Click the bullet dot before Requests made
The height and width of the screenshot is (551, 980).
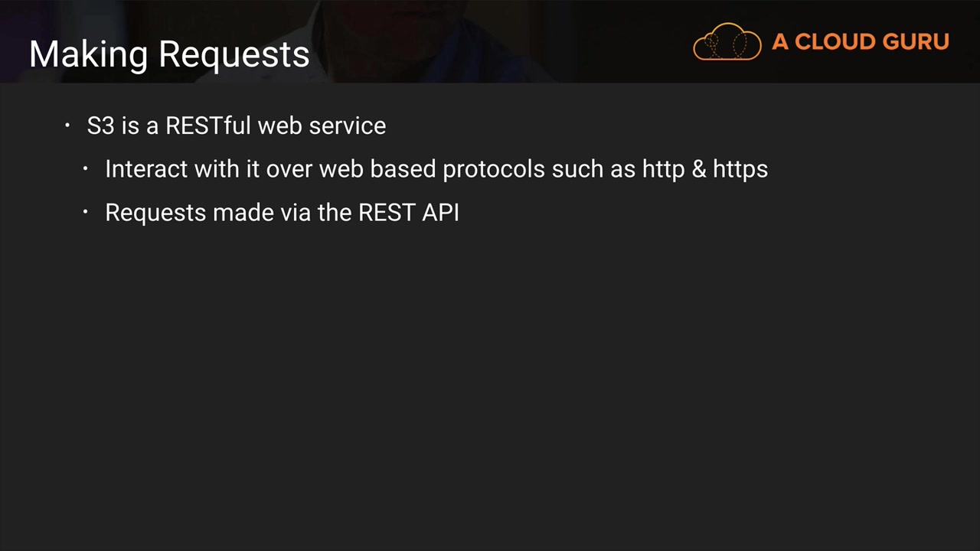tap(86, 212)
